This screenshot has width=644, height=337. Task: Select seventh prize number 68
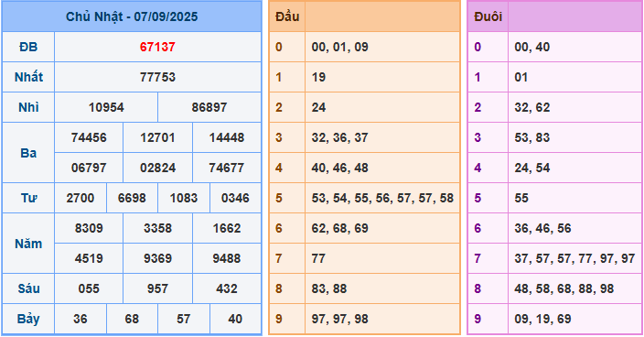[132, 319]
